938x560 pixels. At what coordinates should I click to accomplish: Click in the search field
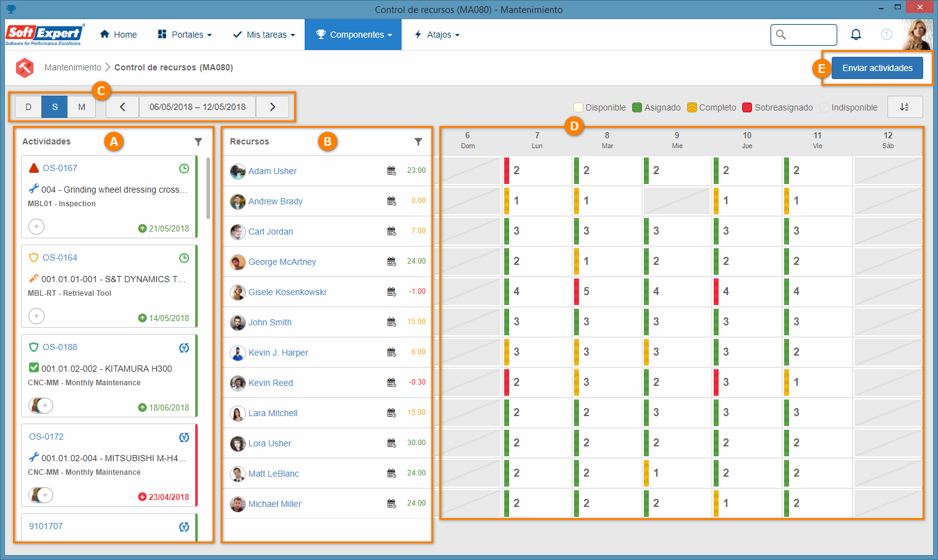click(804, 35)
